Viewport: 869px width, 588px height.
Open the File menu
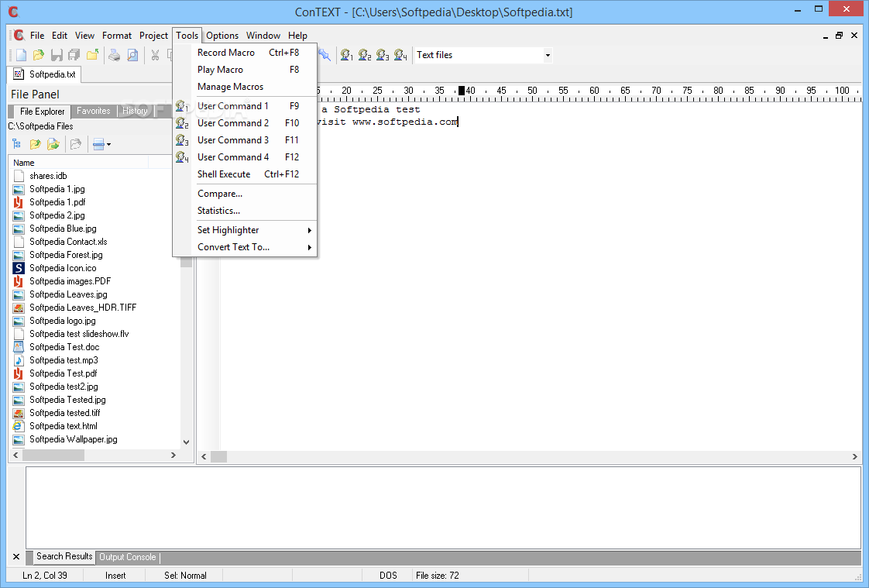pyautogui.click(x=37, y=36)
